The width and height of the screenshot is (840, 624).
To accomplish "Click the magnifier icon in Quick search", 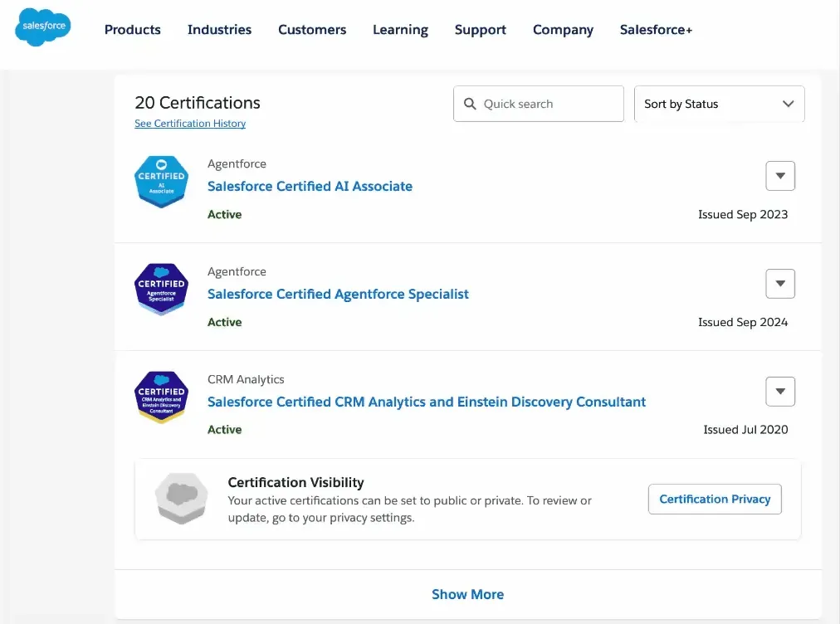I will coord(470,104).
